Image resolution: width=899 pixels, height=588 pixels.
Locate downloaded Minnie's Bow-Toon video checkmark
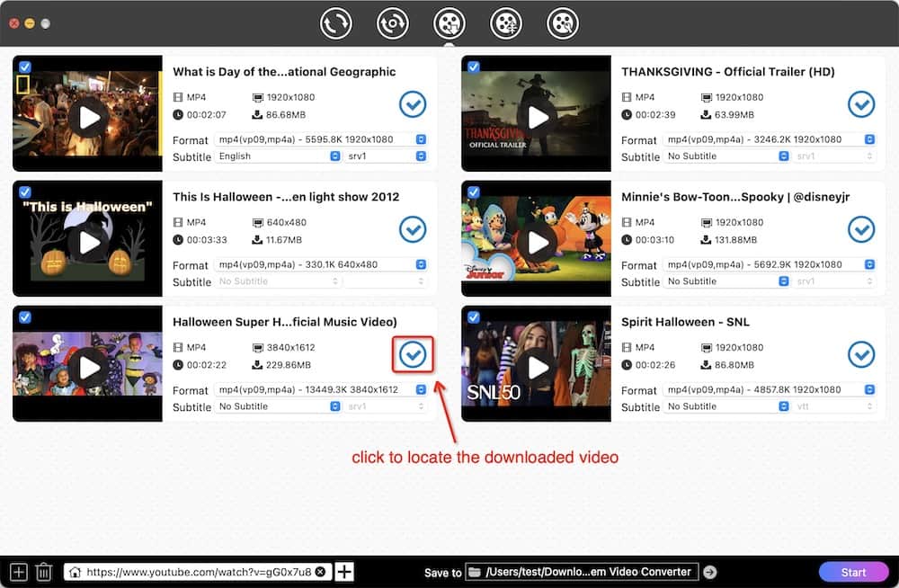[861, 229]
